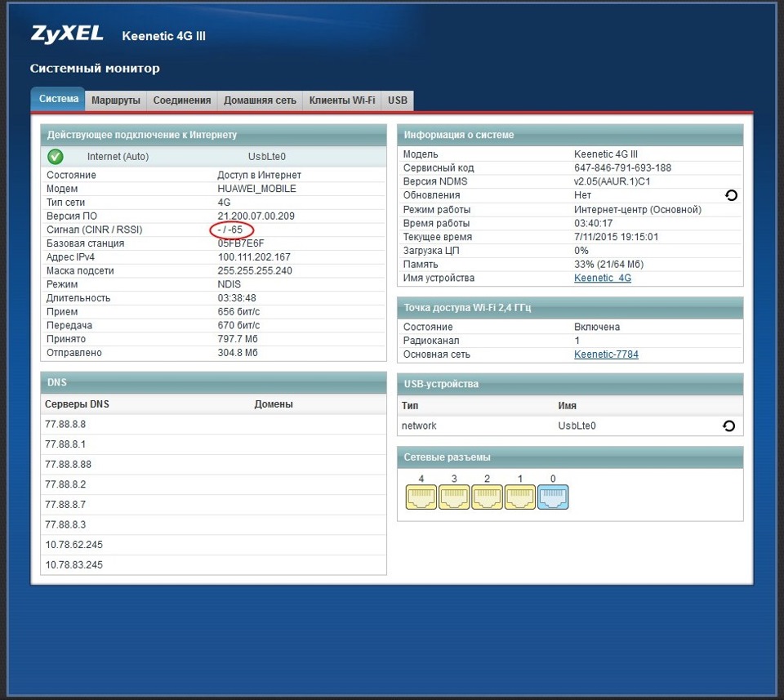Click Keenetic 4G III header title

coord(163,36)
